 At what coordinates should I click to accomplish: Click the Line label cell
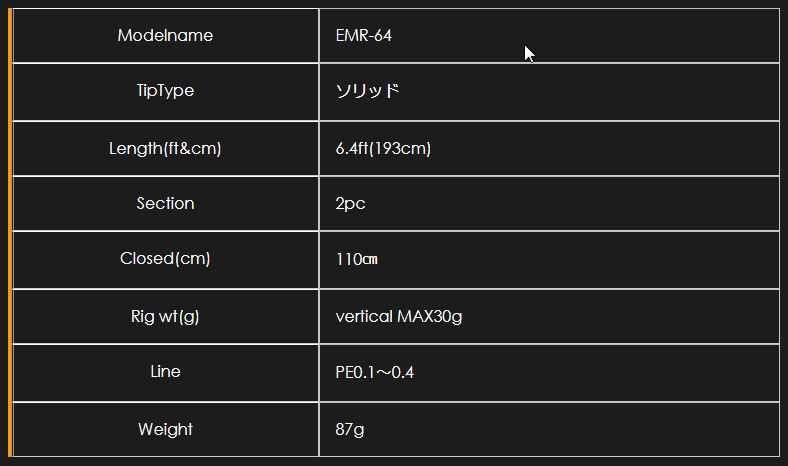165,372
